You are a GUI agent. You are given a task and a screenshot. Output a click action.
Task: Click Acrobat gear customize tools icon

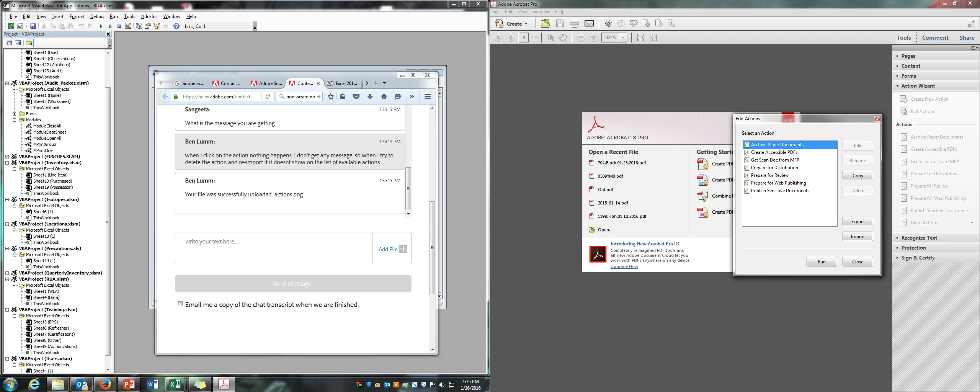tap(608, 23)
